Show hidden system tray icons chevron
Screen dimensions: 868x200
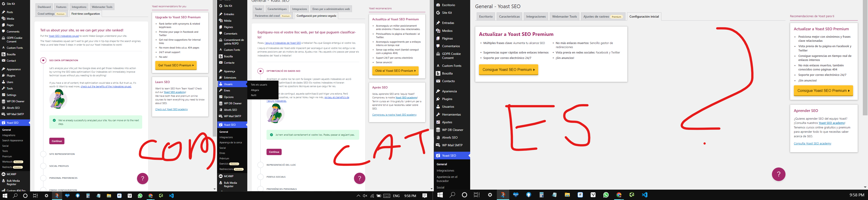pos(358,196)
